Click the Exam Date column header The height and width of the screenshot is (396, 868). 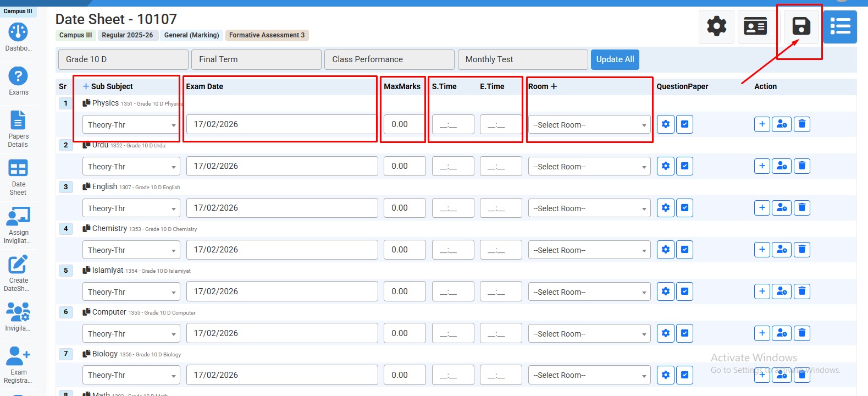coord(204,86)
